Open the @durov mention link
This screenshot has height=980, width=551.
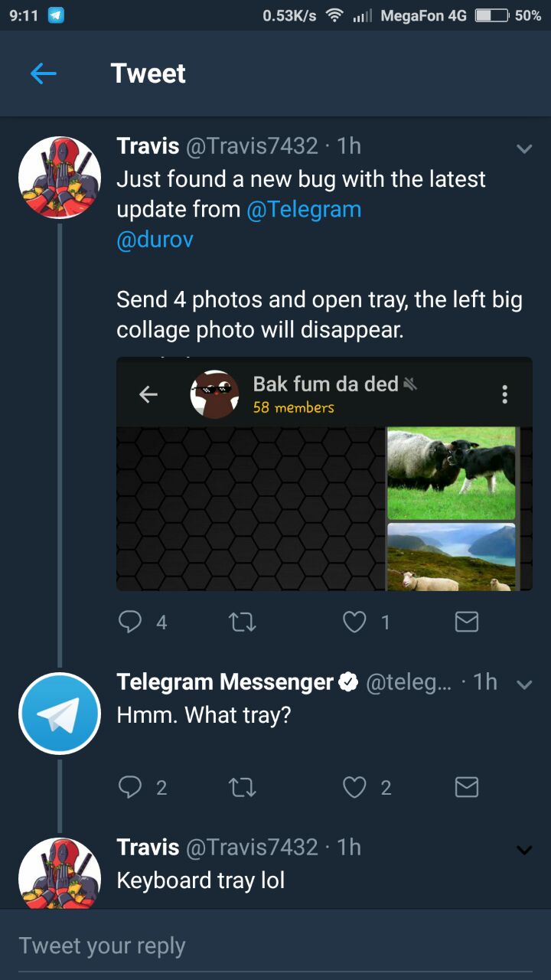tap(155, 240)
